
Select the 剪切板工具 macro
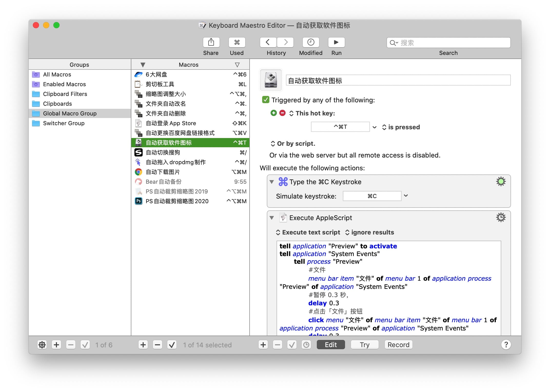coord(190,84)
